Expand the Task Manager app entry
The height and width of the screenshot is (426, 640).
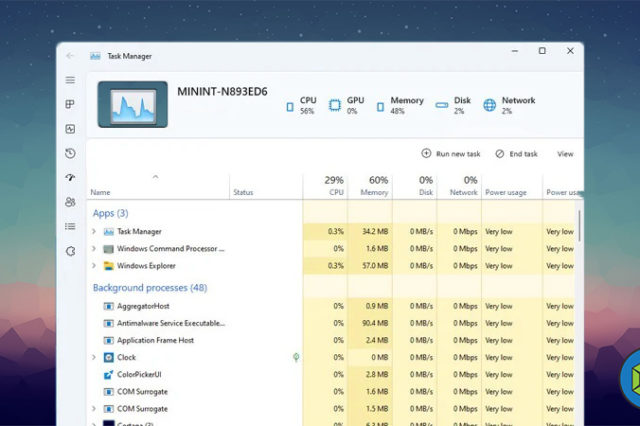(x=94, y=231)
